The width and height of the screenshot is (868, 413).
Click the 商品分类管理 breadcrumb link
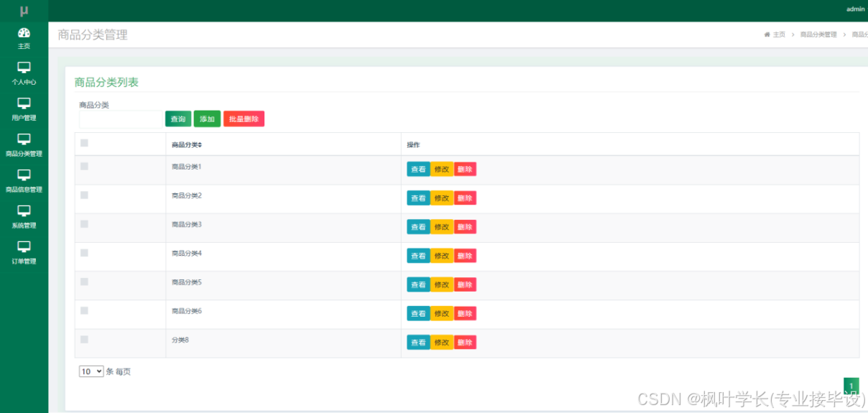coord(818,34)
